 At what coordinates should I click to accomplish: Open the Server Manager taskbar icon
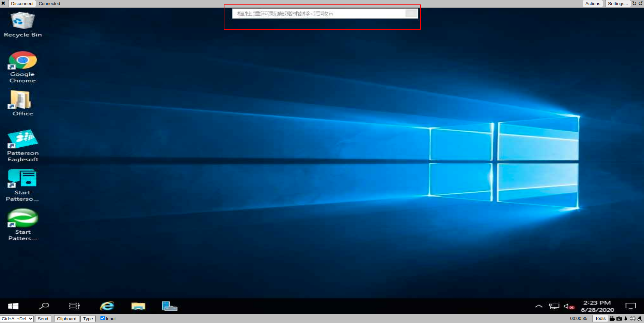[x=169, y=306]
